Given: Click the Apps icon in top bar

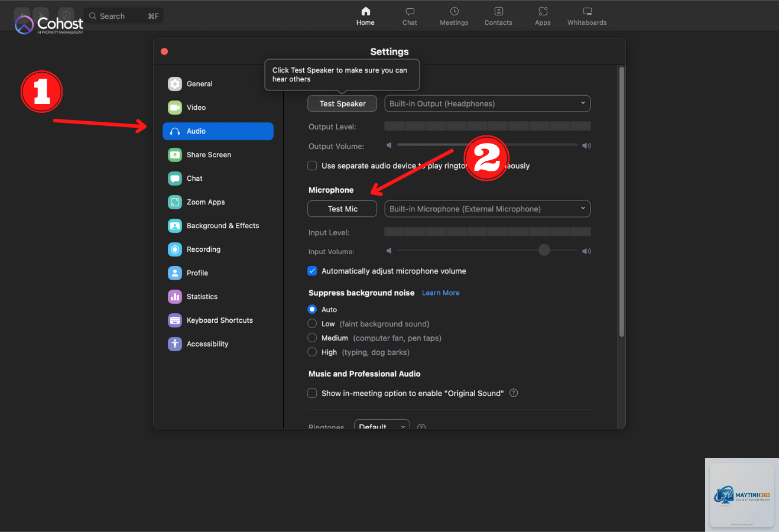Looking at the screenshot, I should tap(543, 11).
